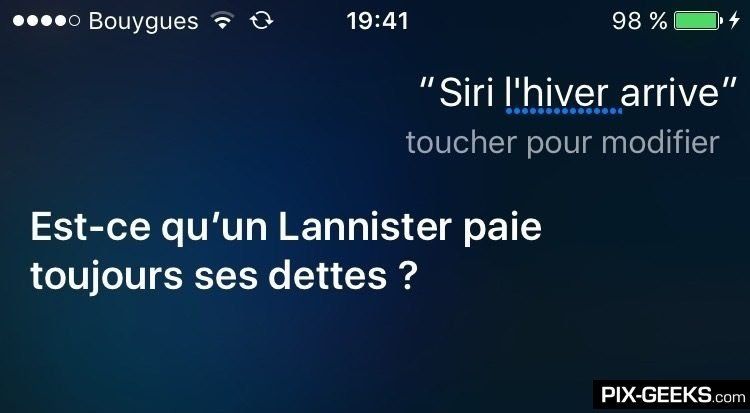Tap the word "arrive" in the query
This screenshot has width=750, height=413.
[670, 95]
